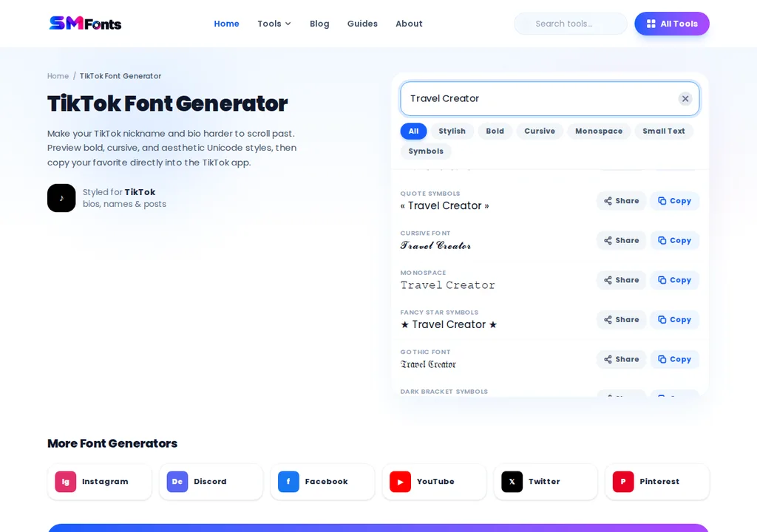Follow the Home breadcrumb link
Screen dimensions: 757x532
[58, 76]
